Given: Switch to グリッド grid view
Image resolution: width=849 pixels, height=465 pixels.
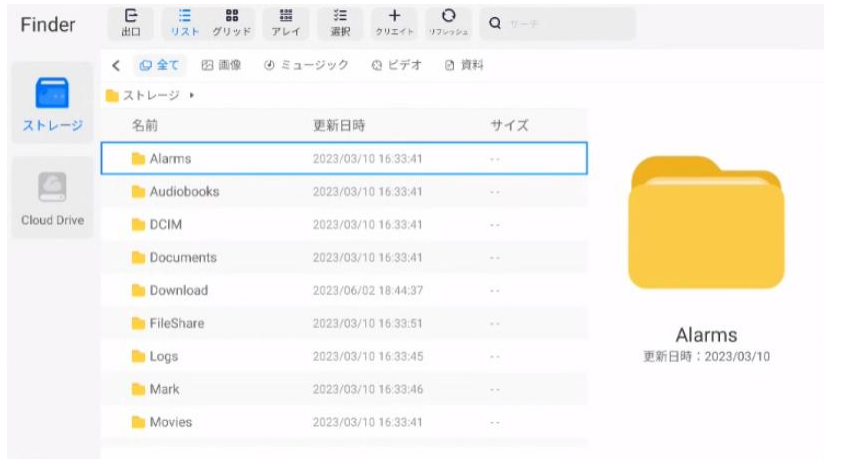Looking at the screenshot, I should pyautogui.click(x=232, y=23).
